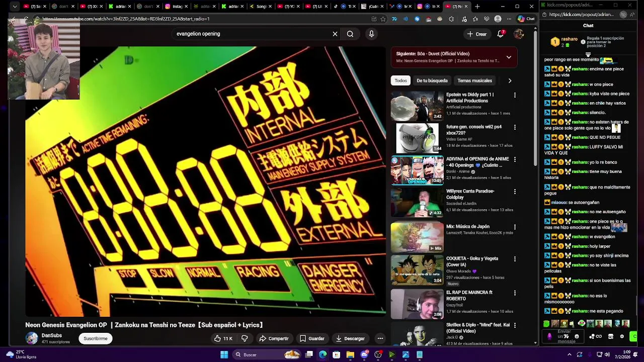Viewport: 644px width, 362px height.
Task: Click the infinity icon in Kick chat
Action: pos(599,336)
